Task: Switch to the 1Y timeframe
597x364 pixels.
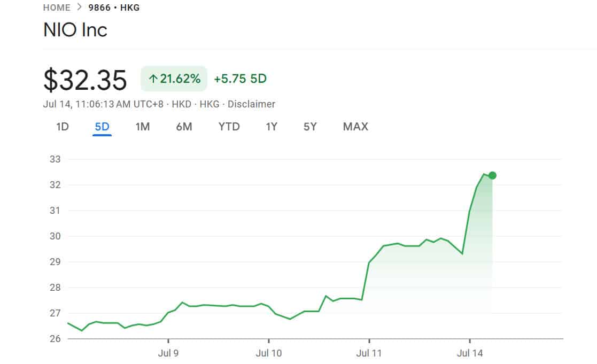Action: click(x=272, y=127)
